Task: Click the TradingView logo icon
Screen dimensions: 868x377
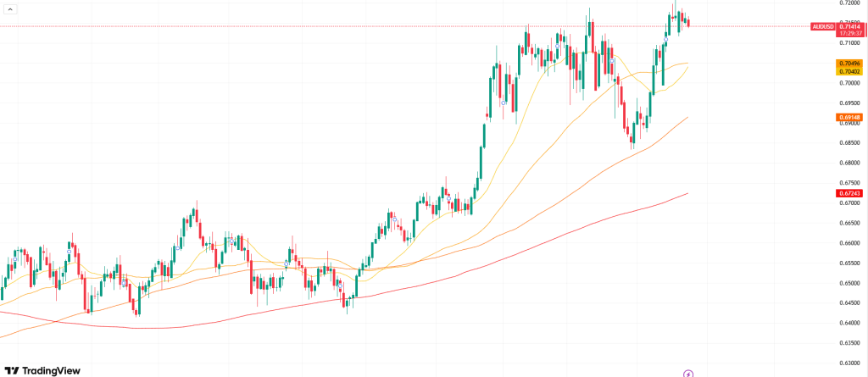Action: click(12, 371)
